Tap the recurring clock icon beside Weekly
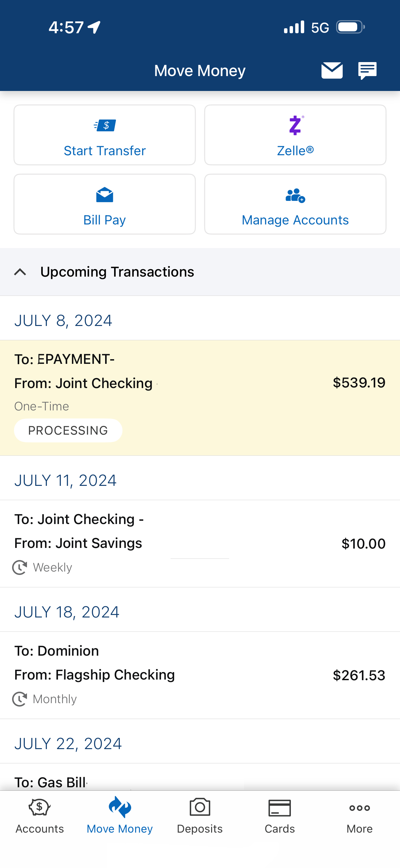The height and width of the screenshot is (868, 400). click(20, 567)
